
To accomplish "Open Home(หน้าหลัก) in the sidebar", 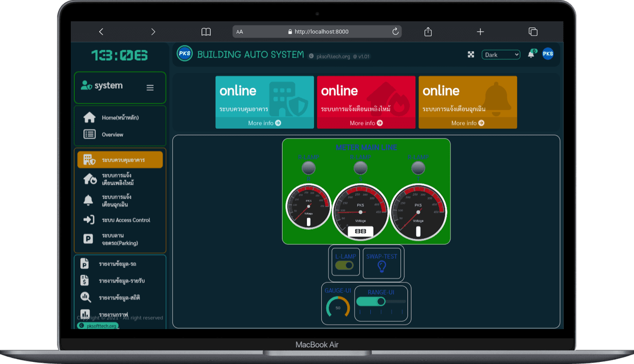I will click(x=120, y=117).
